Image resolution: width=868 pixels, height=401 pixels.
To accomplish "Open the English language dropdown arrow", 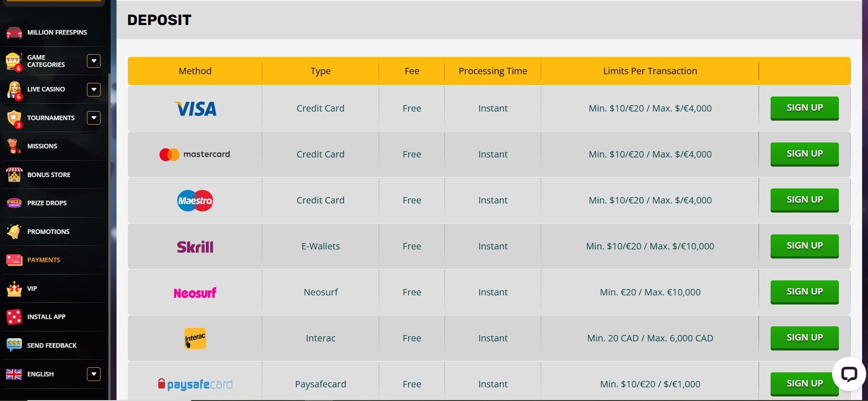I will click(x=94, y=374).
